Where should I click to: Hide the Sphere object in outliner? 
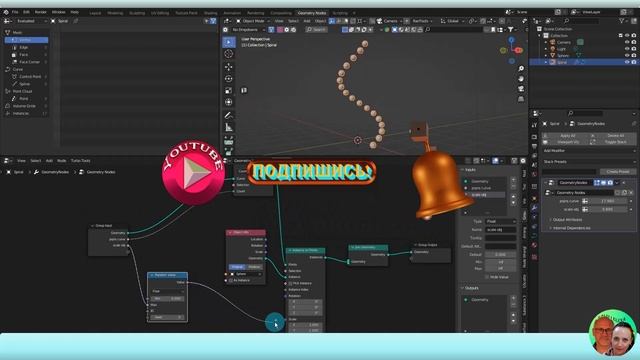click(x=627, y=55)
